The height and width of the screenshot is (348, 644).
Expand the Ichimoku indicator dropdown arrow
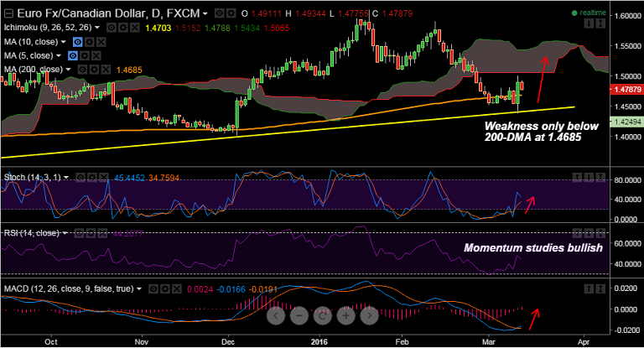click(x=97, y=28)
